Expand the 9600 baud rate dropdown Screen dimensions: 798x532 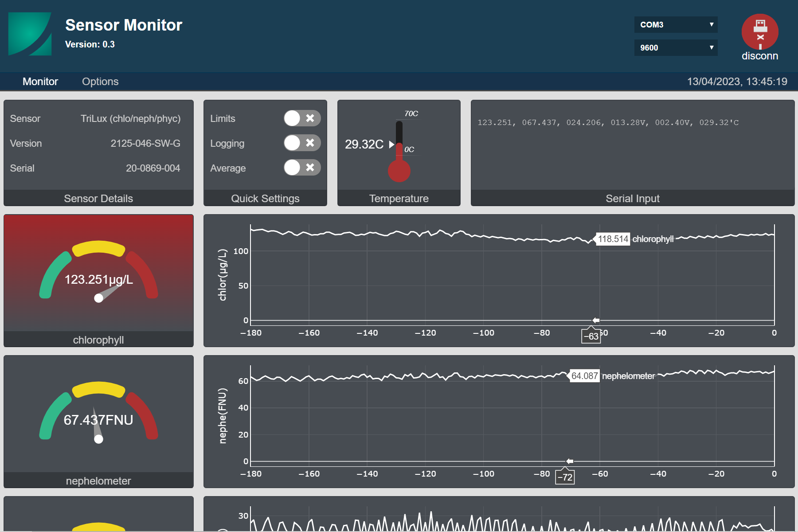pyautogui.click(x=676, y=48)
